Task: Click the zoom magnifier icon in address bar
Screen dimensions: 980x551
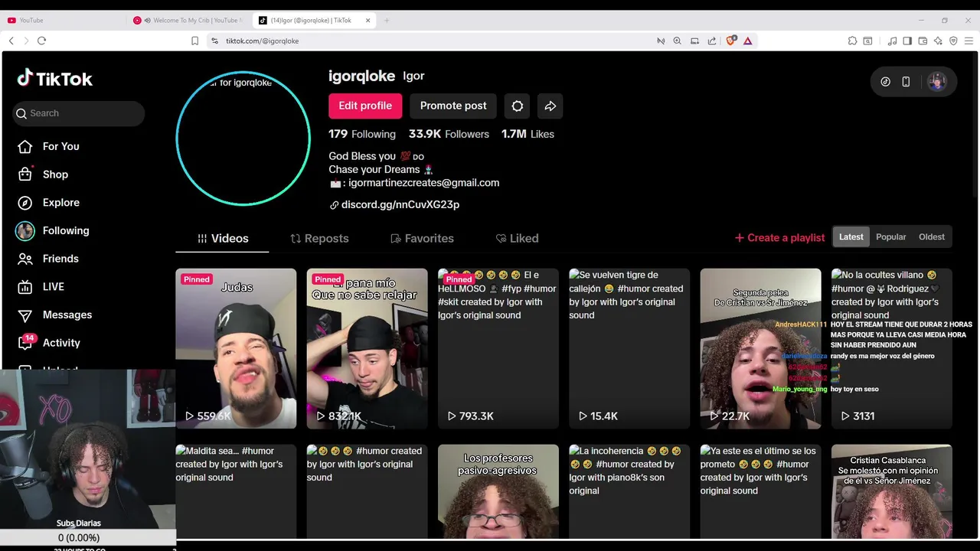Action: coord(677,41)
